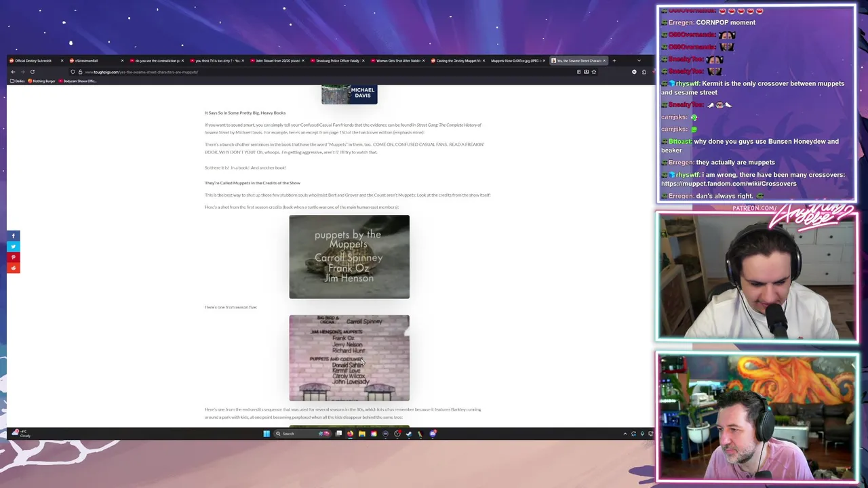Click the Windows Start button

[267, 434]
